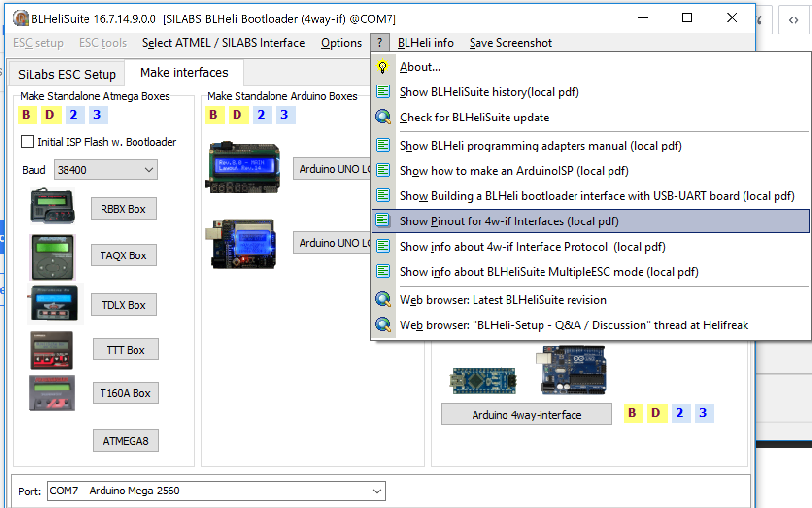The image size is (812, 508).
Task: Click the About lightbulb icon
Action: (x=383, y=67)
